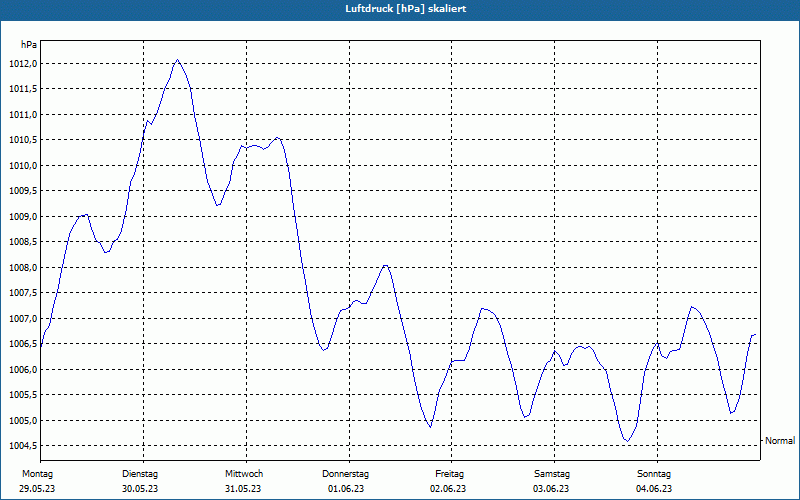Screen dimensions: 800x500
Task: Click the 1004,5 axis value
Action: tap(23, 446)
